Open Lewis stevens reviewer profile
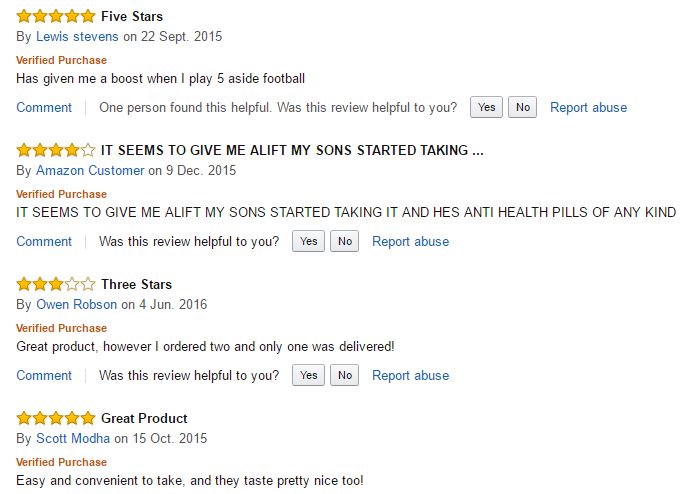Image resolution: width=695 pixels, height=494 pixels. (x=77, y=36)
